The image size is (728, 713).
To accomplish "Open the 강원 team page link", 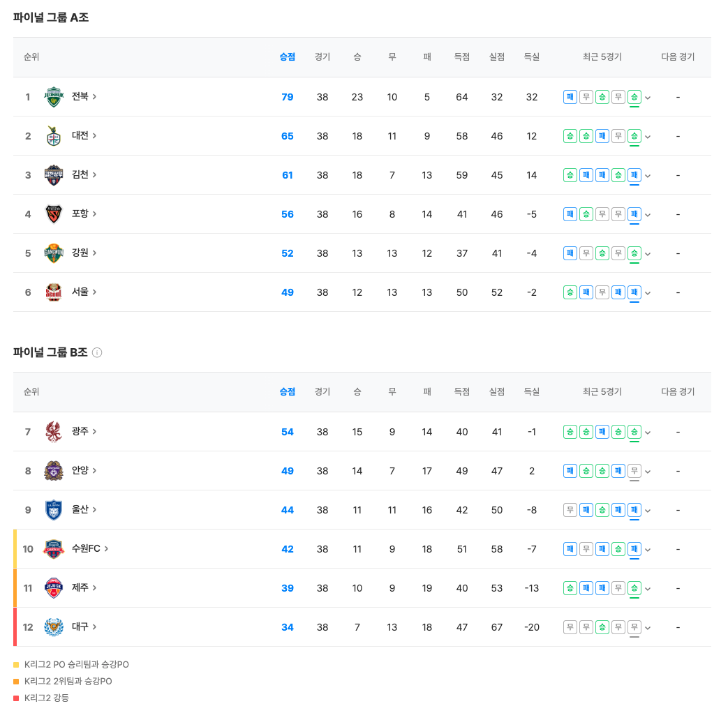I will [x=84, y=253].
